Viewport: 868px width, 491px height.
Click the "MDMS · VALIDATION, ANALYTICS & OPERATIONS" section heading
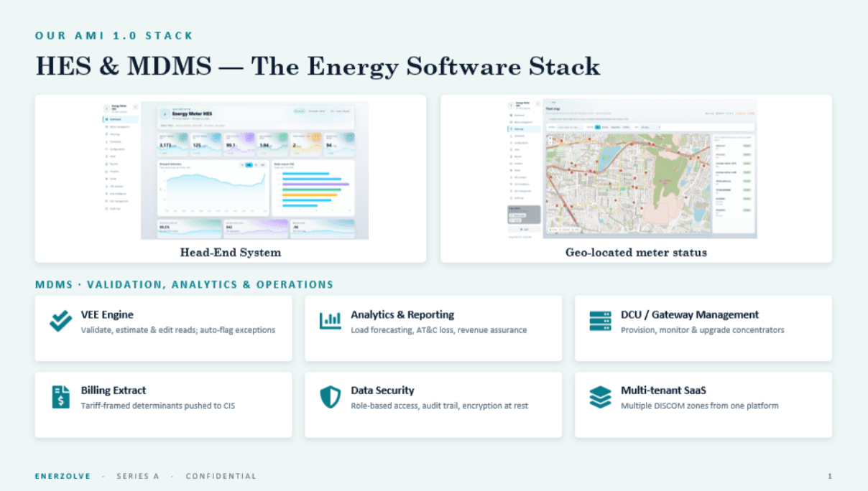coord(185,285)
